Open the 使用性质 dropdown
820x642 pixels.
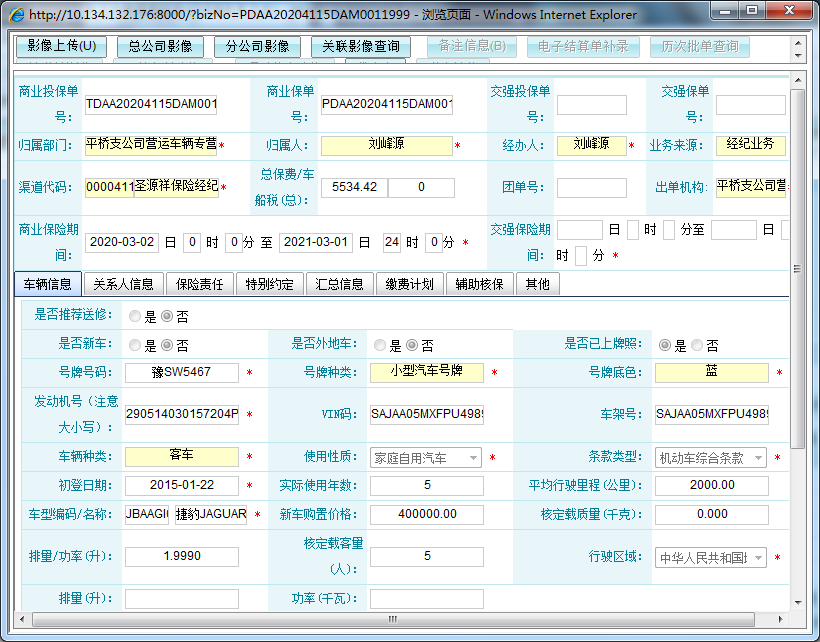point(425,458)
